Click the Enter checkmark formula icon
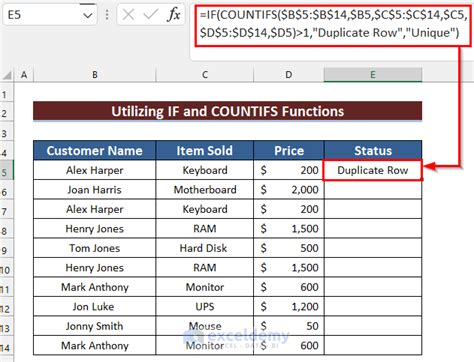 coord(150,15)
